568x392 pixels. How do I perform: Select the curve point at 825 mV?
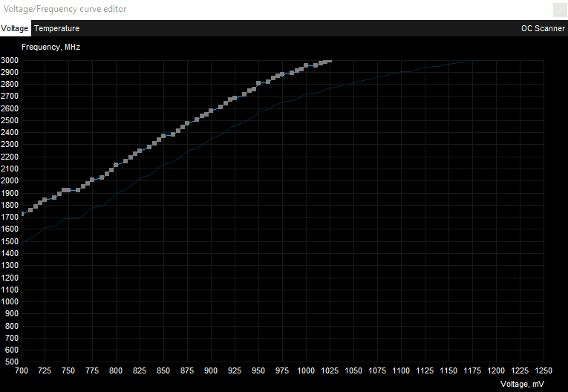[x=140, y=151]
